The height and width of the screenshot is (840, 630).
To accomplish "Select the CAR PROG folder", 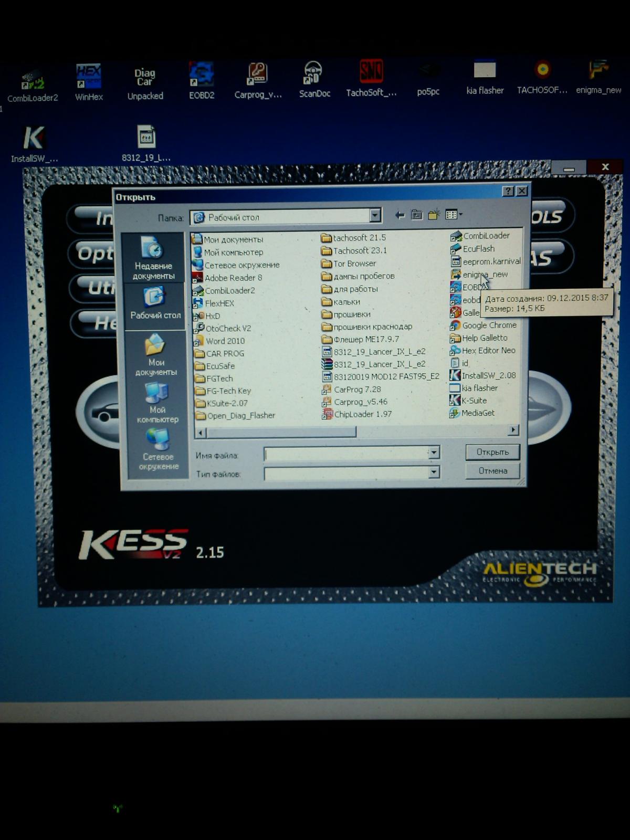I will click(219, 353).
